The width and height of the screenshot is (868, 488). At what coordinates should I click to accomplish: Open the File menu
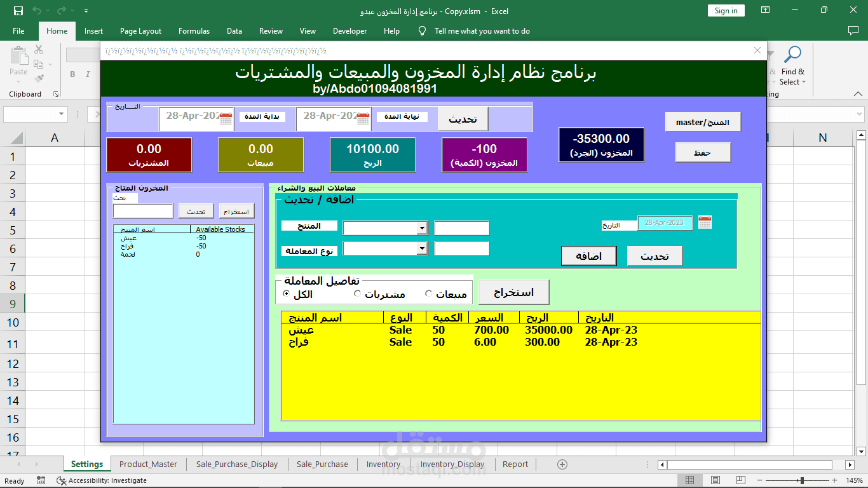coord(18,31)
